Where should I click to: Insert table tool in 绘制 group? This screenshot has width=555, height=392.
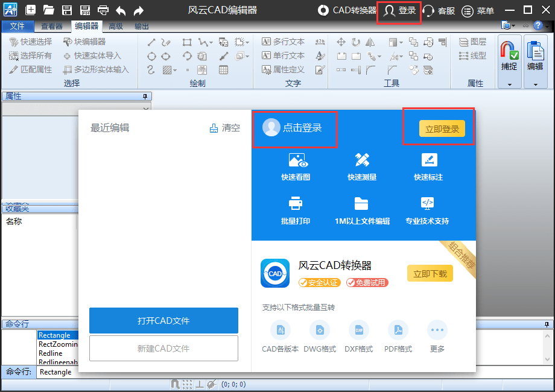click(223, 70)
